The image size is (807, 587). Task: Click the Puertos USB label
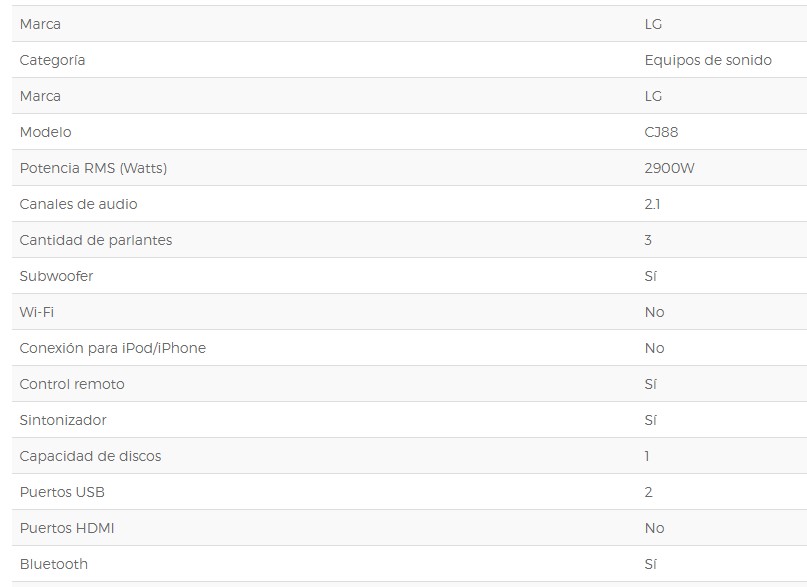pyautogui.click(x=62, y=492)
